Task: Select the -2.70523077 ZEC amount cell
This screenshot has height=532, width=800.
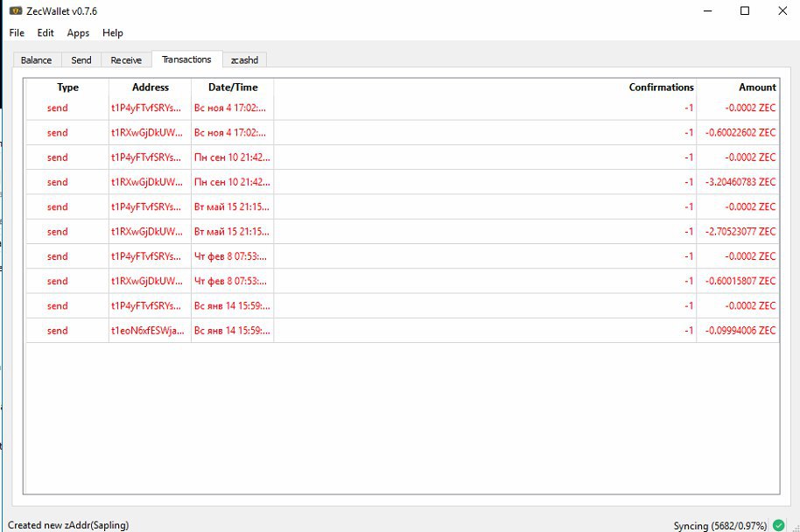Action: click(x=738, y=232)
